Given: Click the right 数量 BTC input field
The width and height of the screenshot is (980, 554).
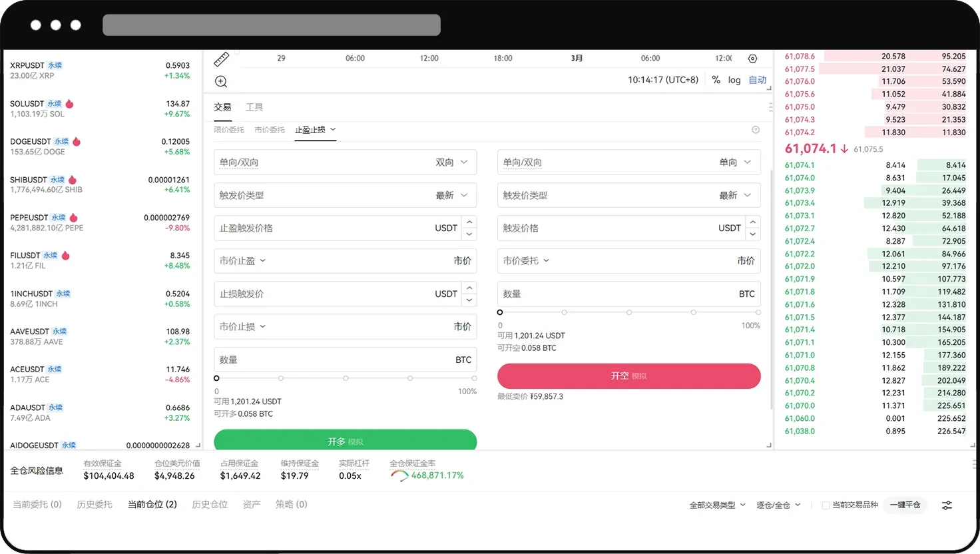Looking at the screenshot, I should (x=629, y=294).
